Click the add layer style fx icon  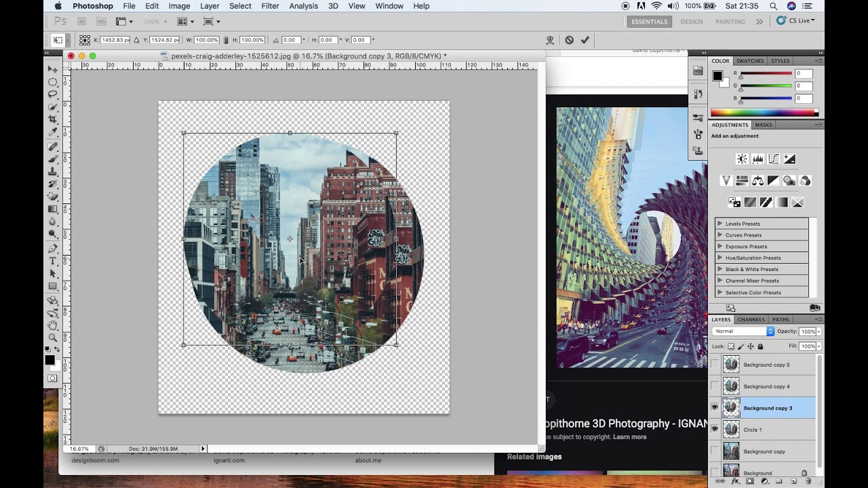pos(734,481)
